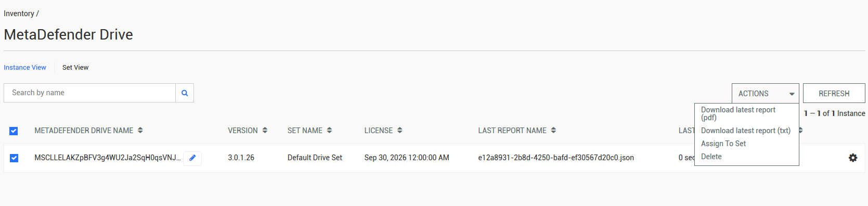Viewport: 868px width, 206px height.
Task: Focus the Search by name field
Action: pyautogui.click(x=89, y=93)
